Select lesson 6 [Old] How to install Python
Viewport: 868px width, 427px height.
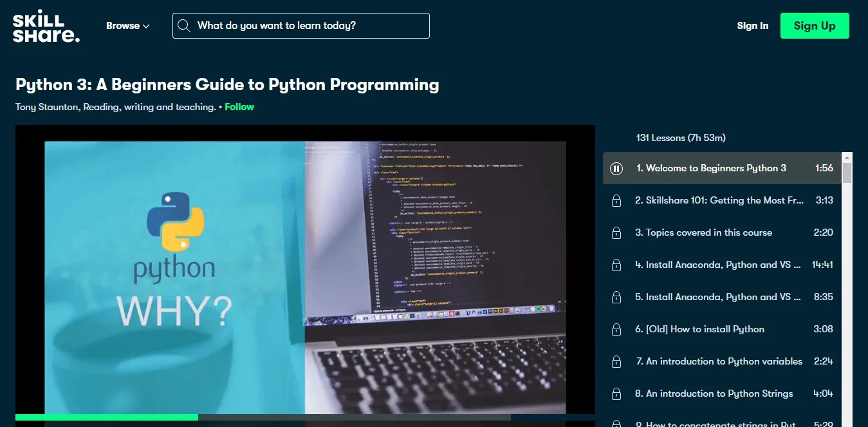coord(722,329)
